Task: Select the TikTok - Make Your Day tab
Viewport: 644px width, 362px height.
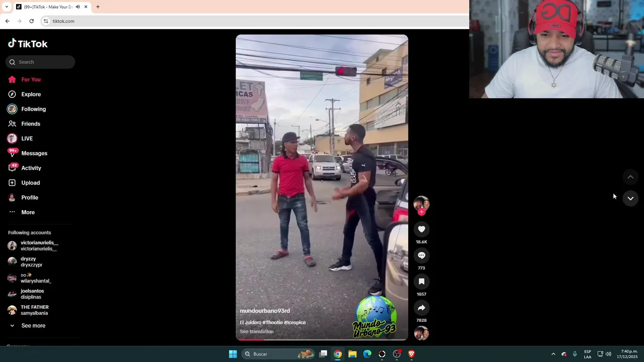Action: click(x=51, y=7)
